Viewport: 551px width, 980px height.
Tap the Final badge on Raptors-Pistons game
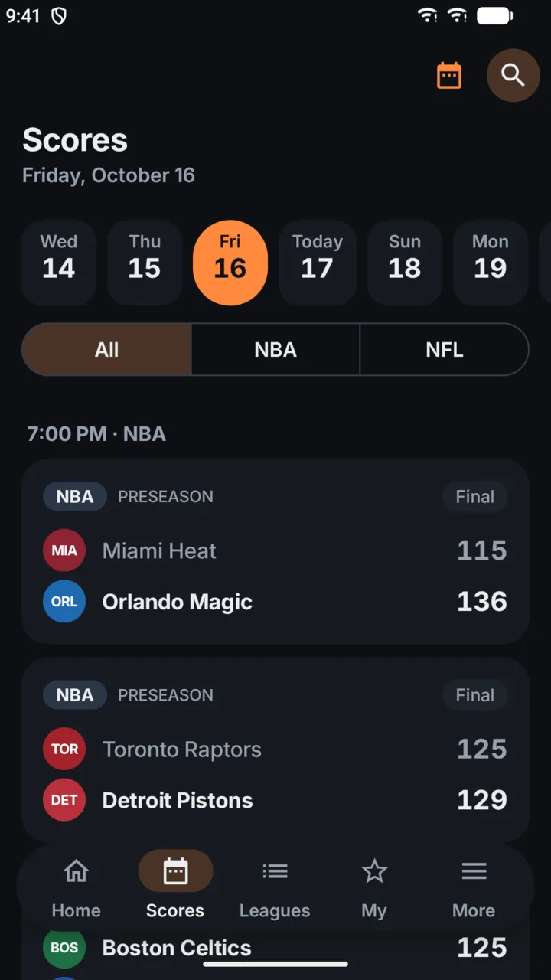pos(475,695)
